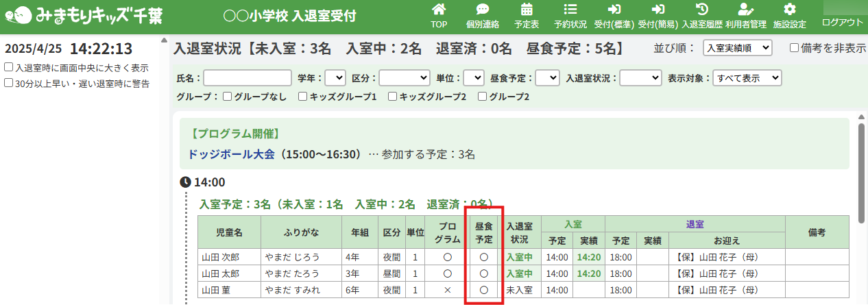The width and height of the screenshot is (868, 305).
Task: Enable 入退室時に画面中央に大きく表示 checkbox
Action: (x=8, y=68)
